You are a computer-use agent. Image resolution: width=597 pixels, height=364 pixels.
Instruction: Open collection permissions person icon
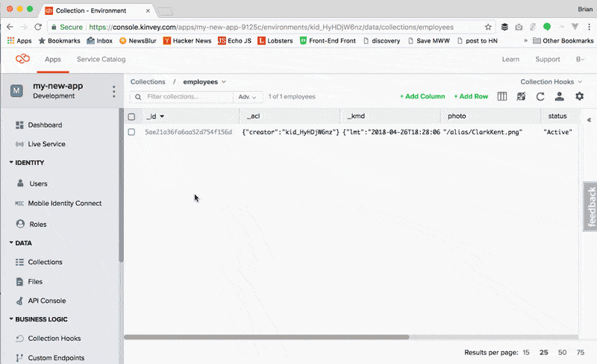click(559, 96)
